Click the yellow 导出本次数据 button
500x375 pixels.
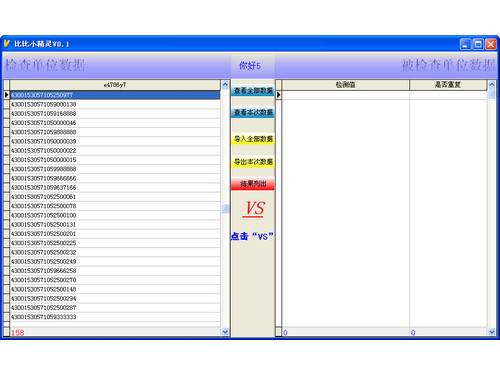[x=253, y=162]
